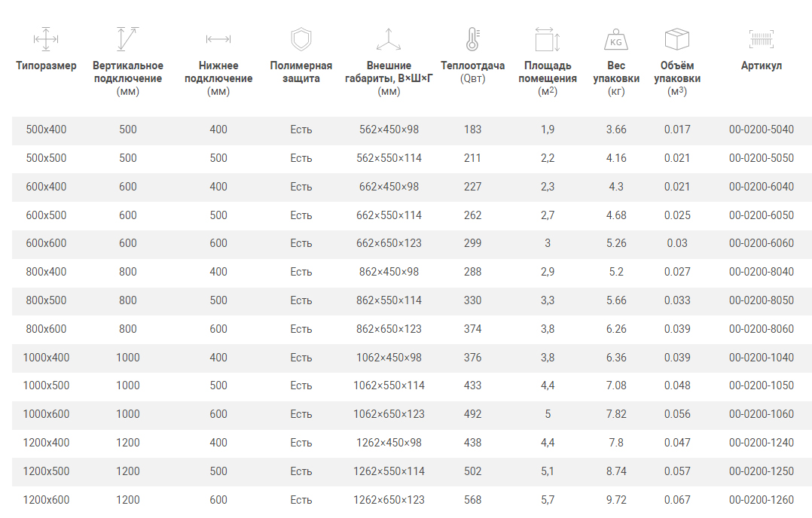Select article number 00-0200-5040
This screenshot has width=812, height=518.
click(x=761, y=129)
